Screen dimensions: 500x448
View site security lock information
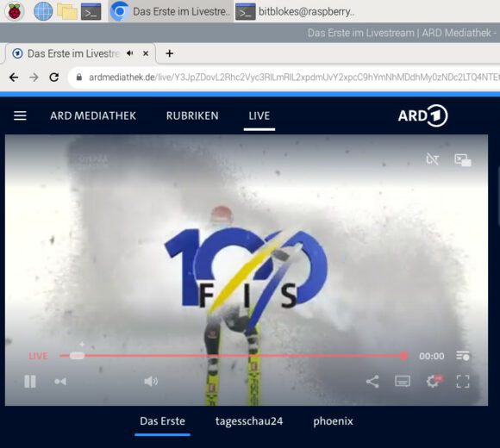[79, 78]
